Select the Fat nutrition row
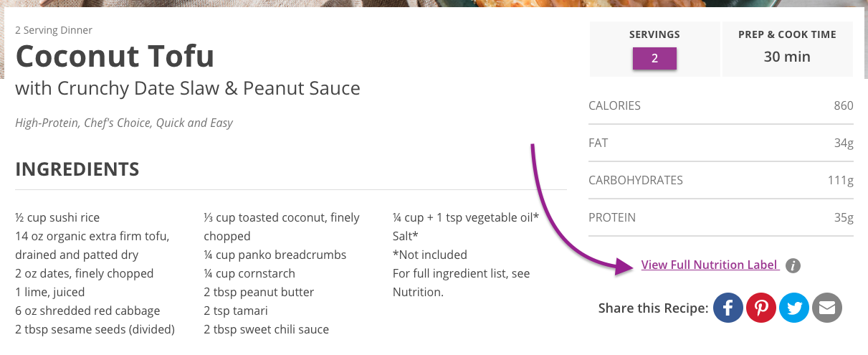 pos(720,143)
